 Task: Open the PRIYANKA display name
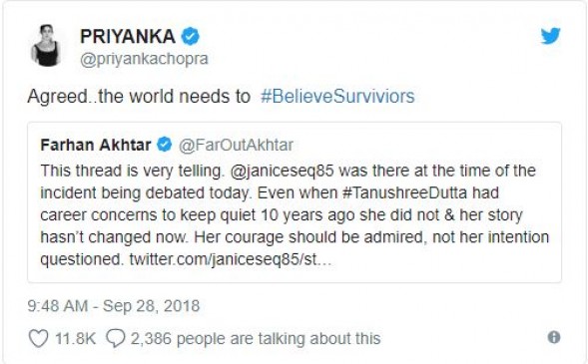[128, 36]
